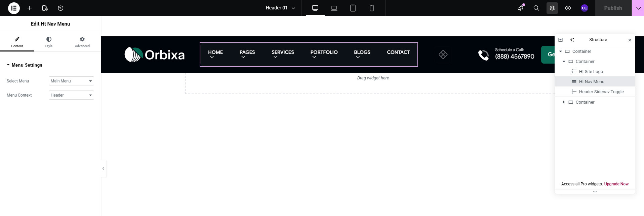Switch to the Advanced tab
The image size is (644, 216).
click(82, 42)
